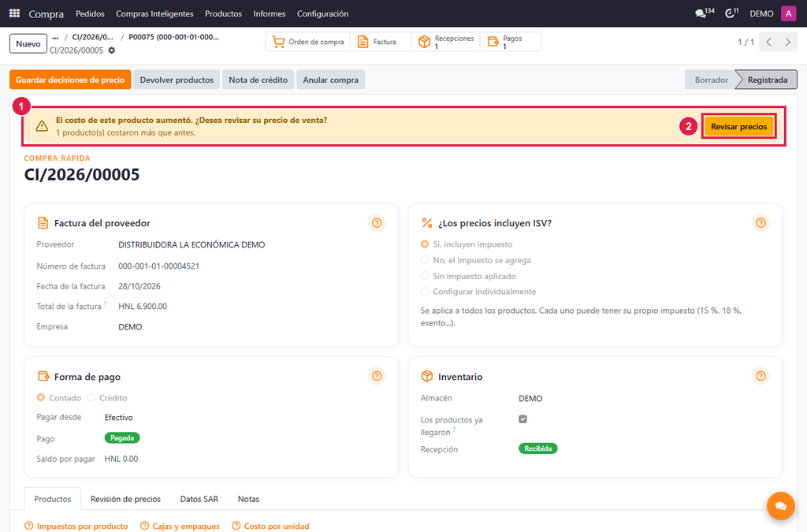Switch to the Datos SAR tab

[x=199, y=499]
